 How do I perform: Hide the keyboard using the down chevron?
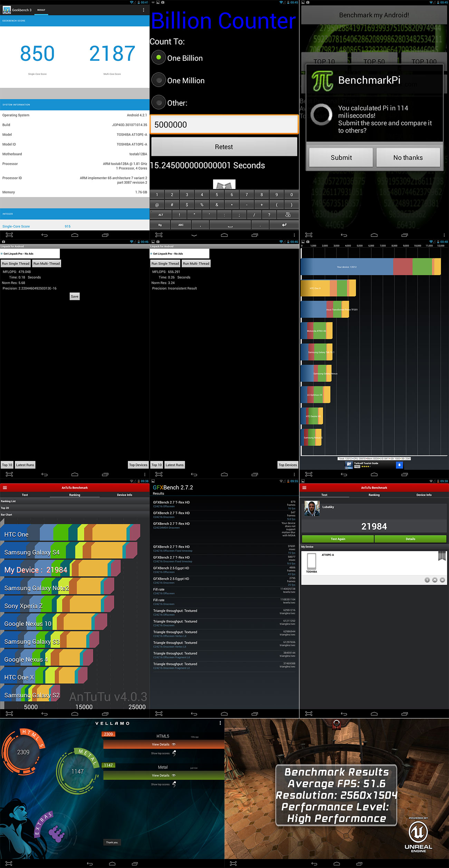click(194, 235)
